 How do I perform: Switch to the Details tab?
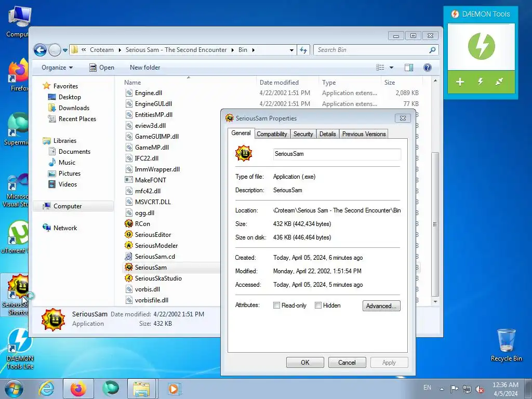click(x=327, y=134)
